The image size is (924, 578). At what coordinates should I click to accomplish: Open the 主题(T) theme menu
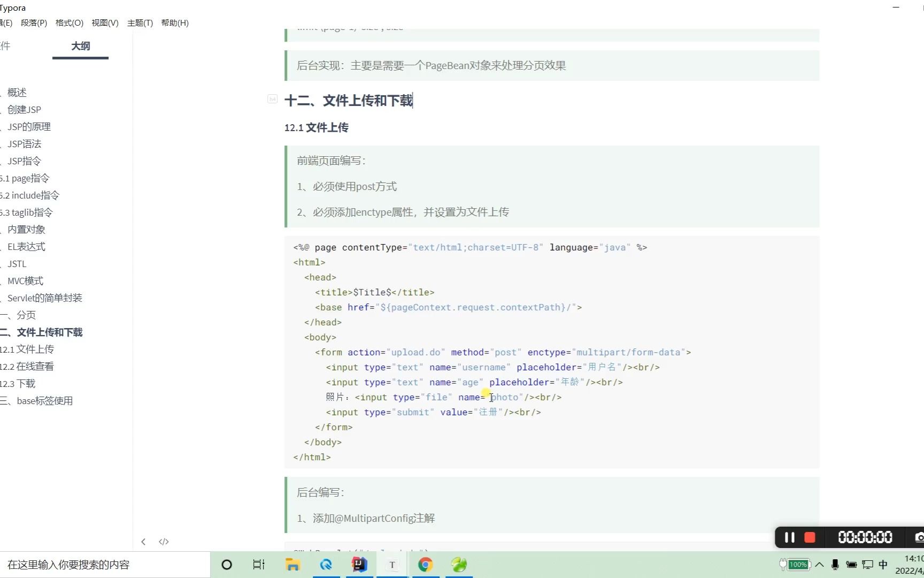140,22
